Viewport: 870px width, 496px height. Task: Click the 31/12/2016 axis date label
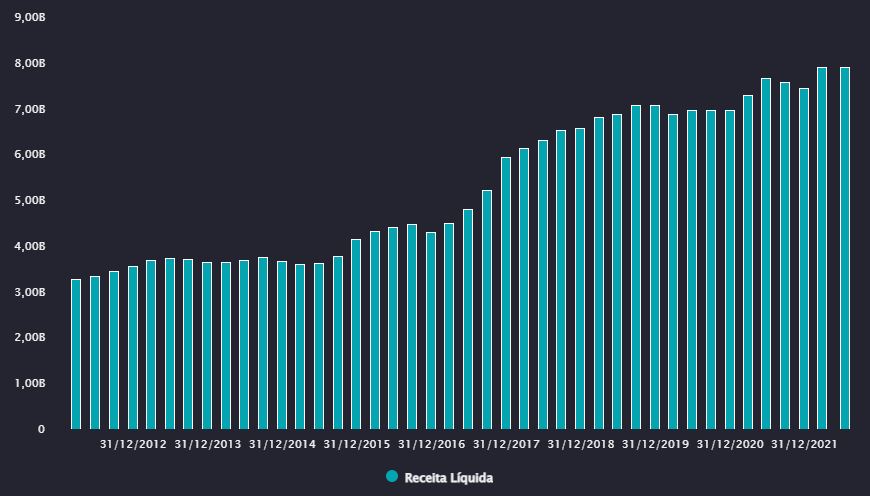point(432,444)
